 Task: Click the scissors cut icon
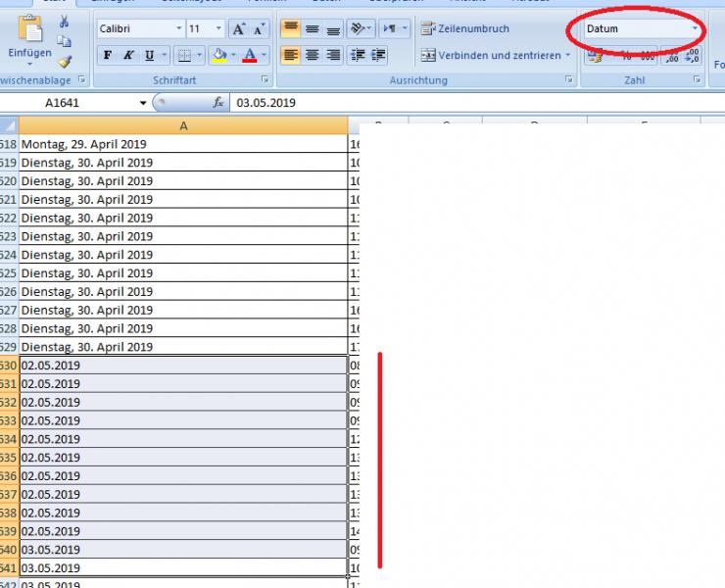(x=64, y=22)
